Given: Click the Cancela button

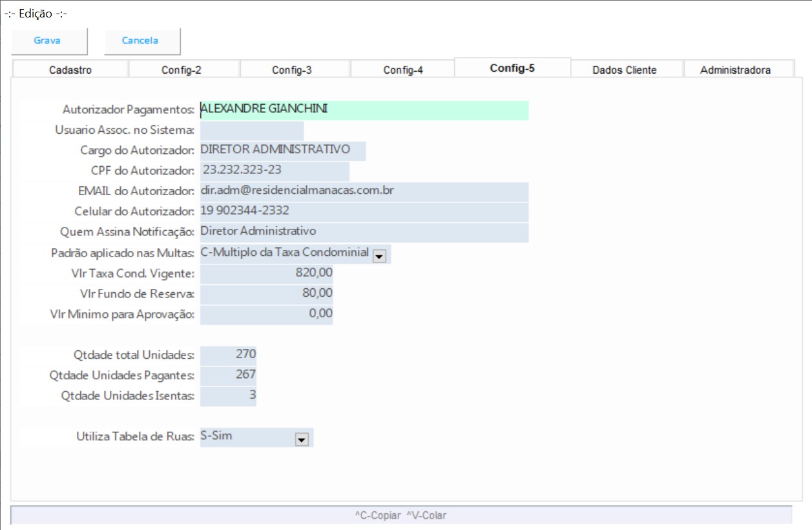Looking at the screenshot, I should click(140, 41).
